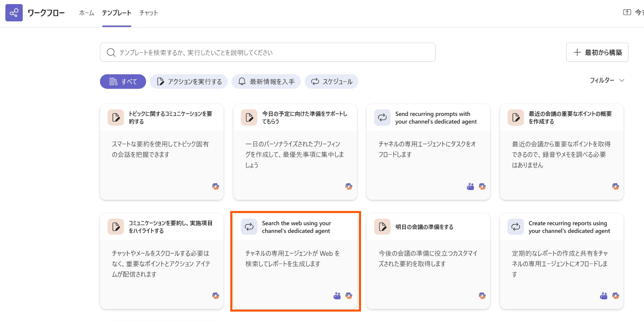Click the Teams icon on Send recurring prompts card
The height and width of the screenshot is (322, 644).
point(470,187)
